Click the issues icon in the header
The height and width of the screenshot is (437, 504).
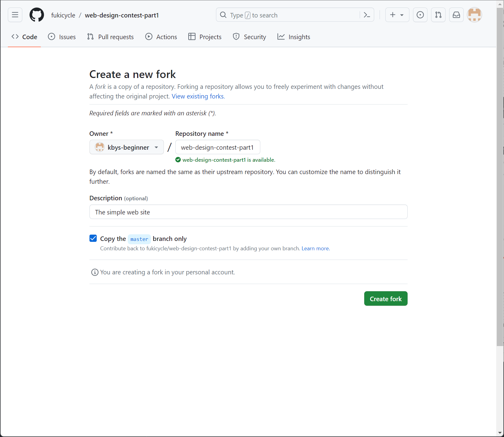(x=420, y=15)
